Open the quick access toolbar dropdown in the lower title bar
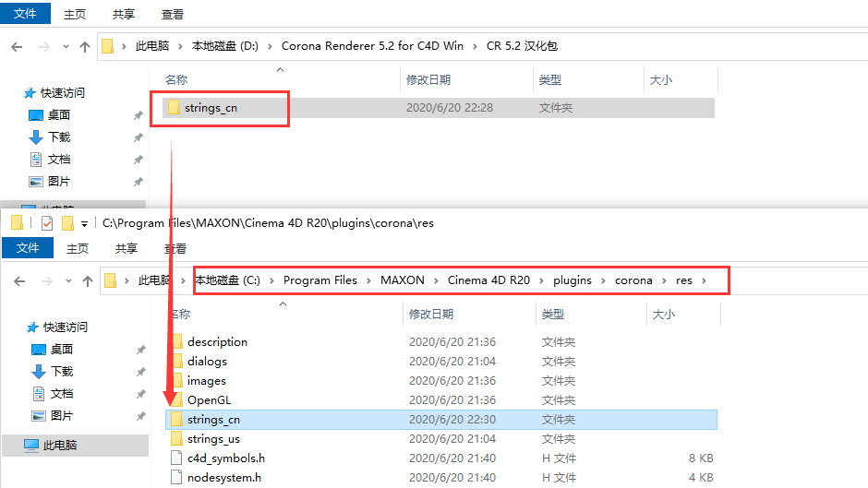 point(84,223)
